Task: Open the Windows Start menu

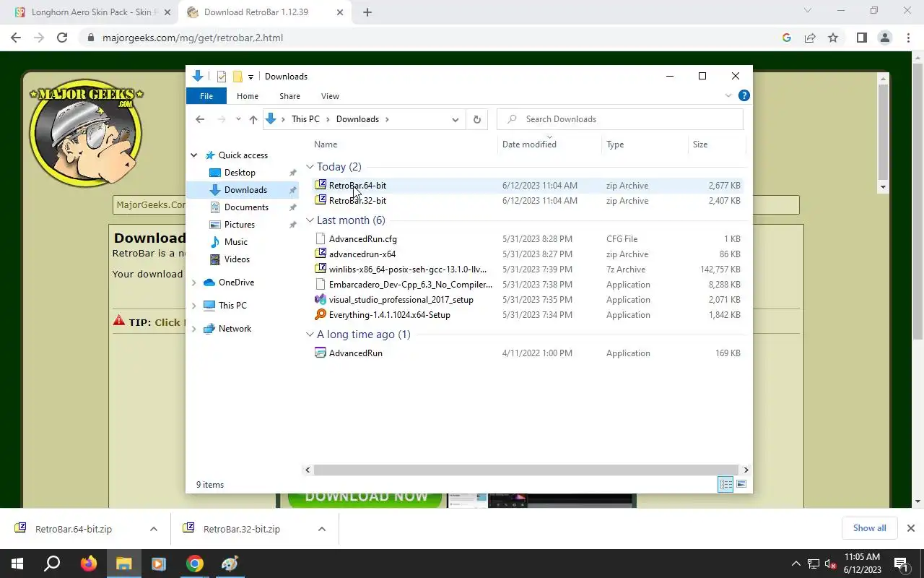Action: (x=17, y=564)
